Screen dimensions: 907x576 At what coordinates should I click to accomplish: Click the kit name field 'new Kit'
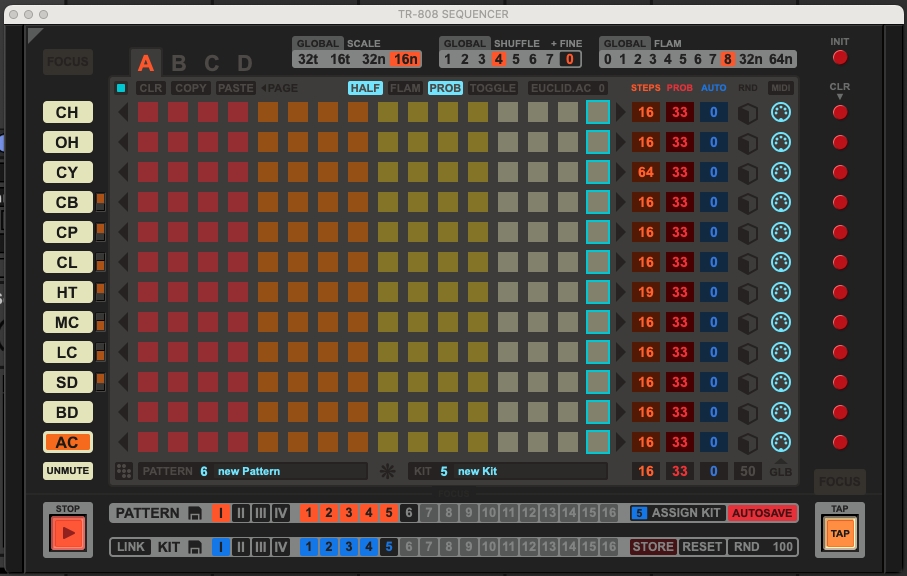pyautogui.click(x=530, y=471)
